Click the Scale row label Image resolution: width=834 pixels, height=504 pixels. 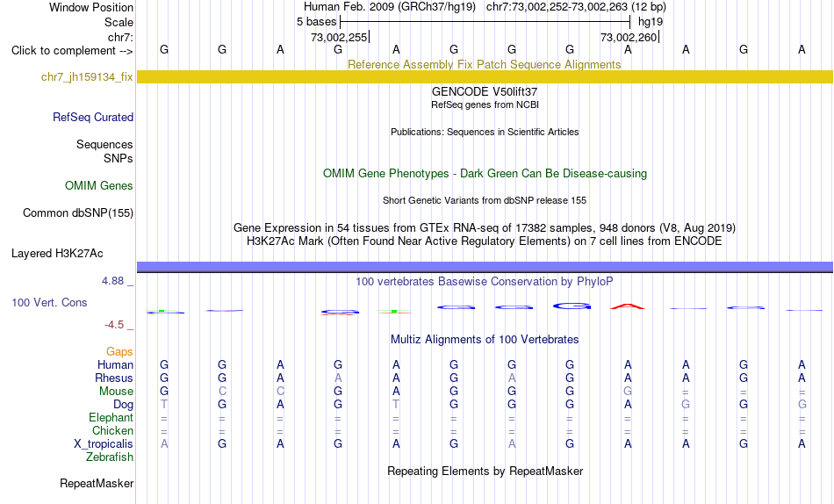click(x=119, y=22)
